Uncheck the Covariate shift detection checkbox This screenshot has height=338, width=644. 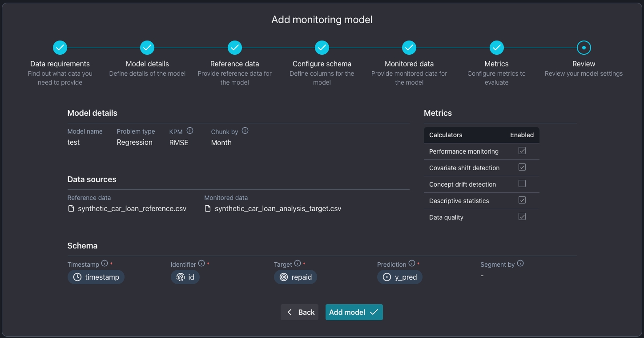522,167
